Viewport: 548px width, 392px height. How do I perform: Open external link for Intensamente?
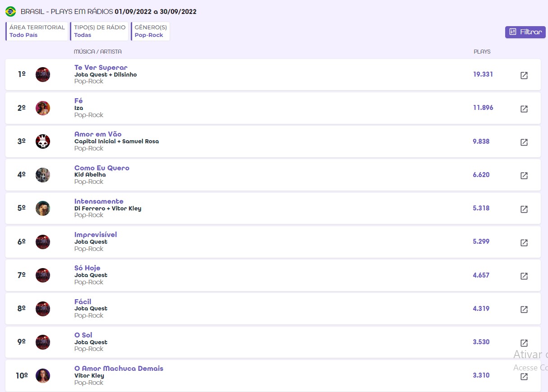coord(524,209)
